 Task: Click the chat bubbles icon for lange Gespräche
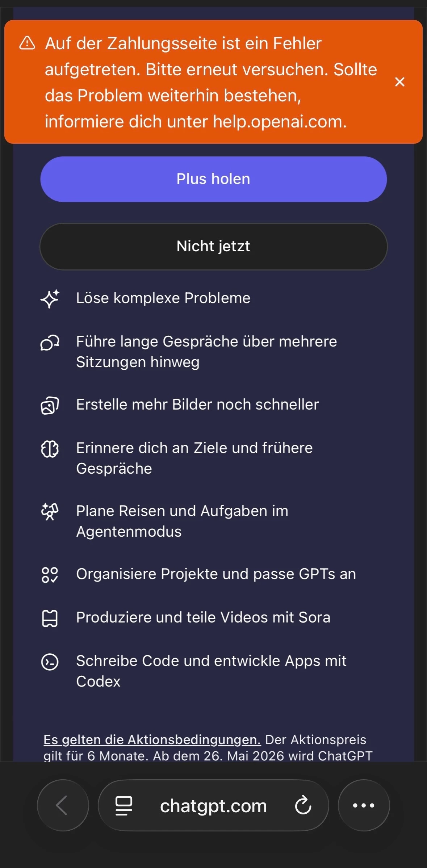point(50,343)
